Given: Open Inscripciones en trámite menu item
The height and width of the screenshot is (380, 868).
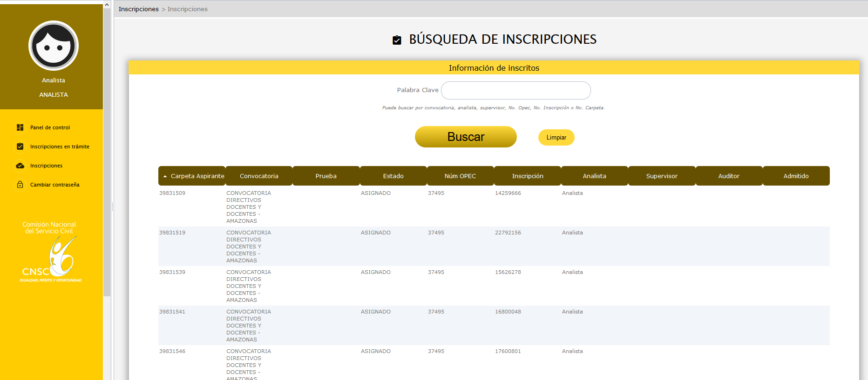Looking at the screenshot, I should point(60,147).
